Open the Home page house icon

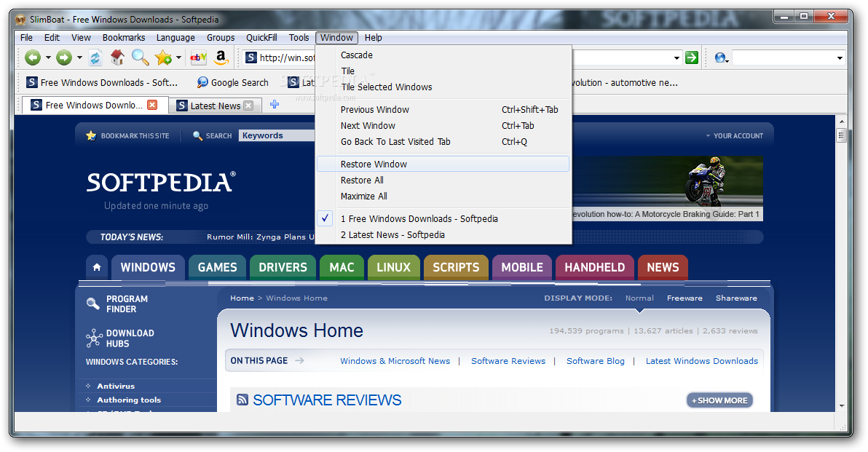pos(117,57)
